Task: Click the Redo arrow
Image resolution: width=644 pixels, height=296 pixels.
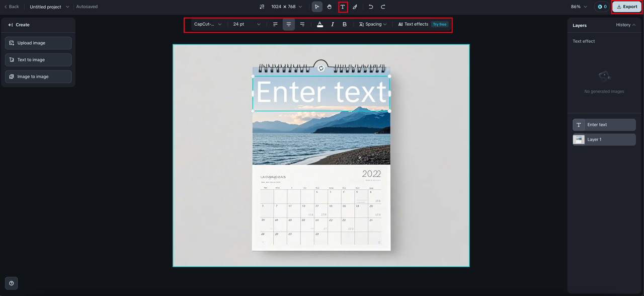Action: pos(383,7)
